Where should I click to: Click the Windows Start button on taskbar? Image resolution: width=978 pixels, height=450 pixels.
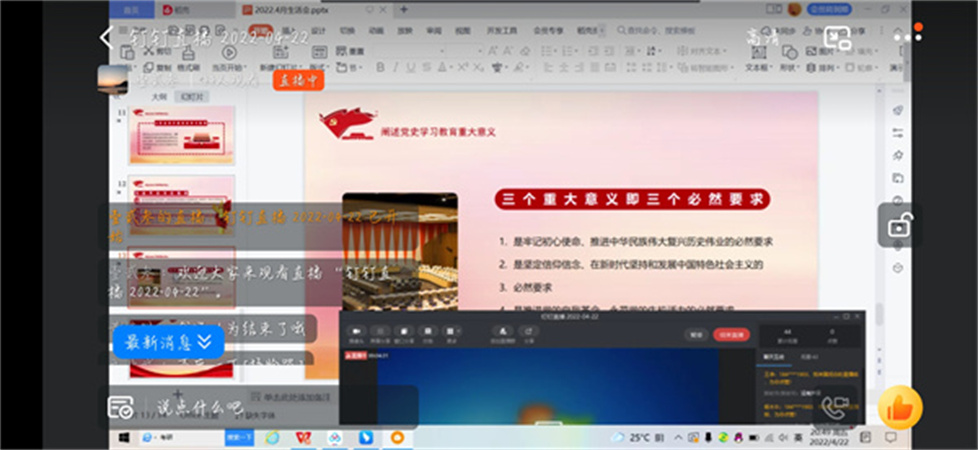(x=126, y=438)
